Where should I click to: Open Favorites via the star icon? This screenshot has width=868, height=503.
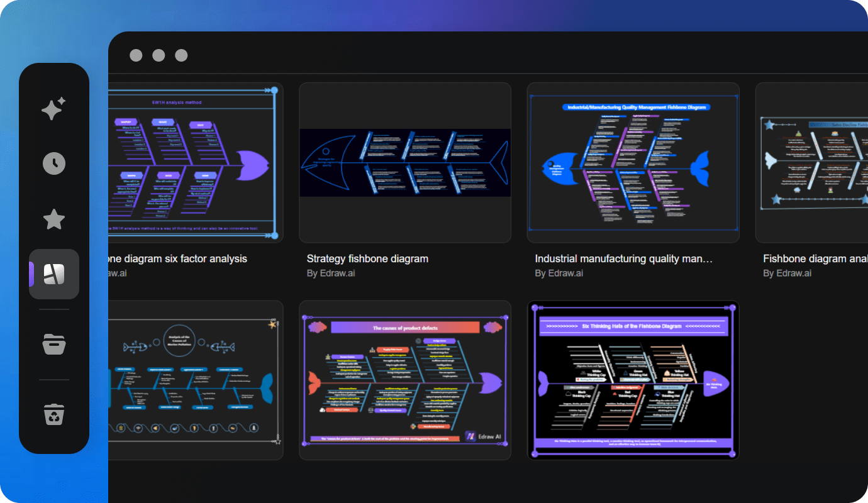54,219
